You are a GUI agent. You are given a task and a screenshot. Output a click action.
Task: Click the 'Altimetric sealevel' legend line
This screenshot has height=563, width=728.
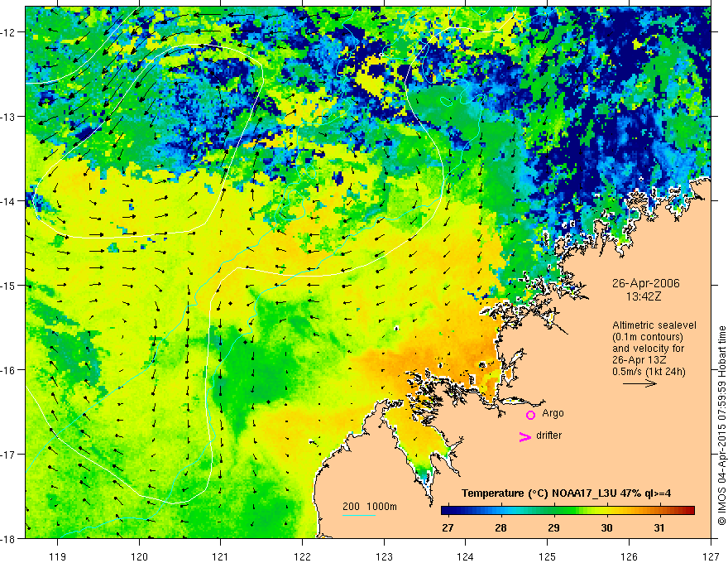pos(654,325)
